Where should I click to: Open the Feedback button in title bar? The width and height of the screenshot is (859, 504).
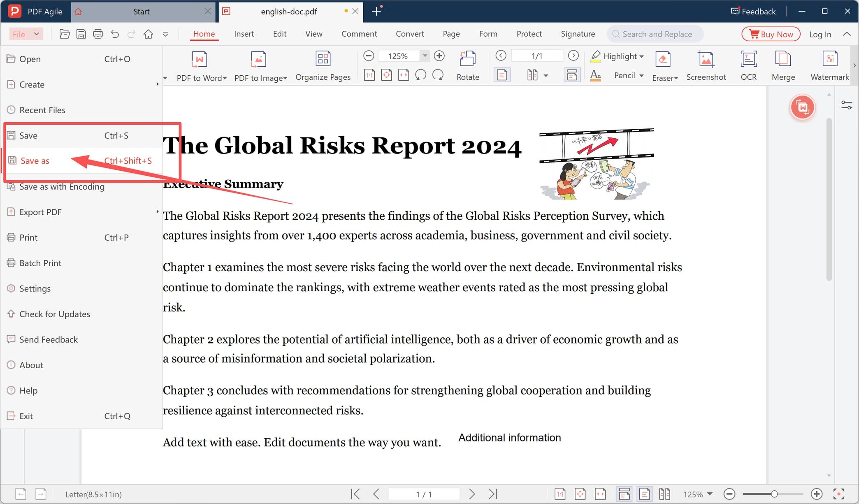(753, 12)
